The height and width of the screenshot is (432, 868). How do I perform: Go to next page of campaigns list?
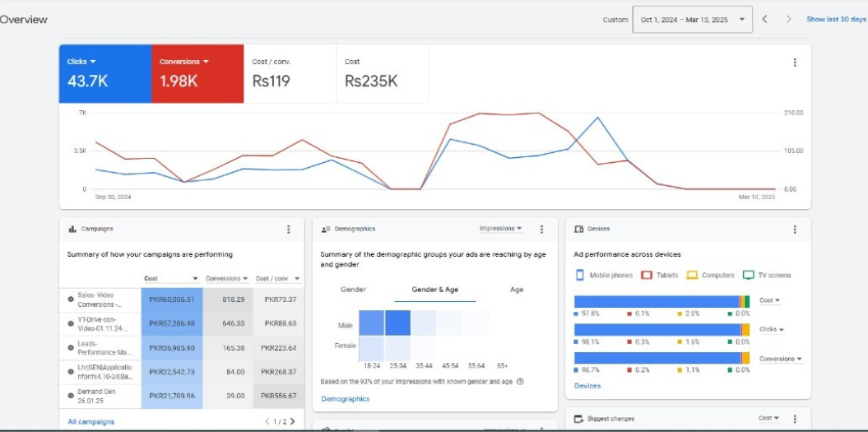pos(292,422)
